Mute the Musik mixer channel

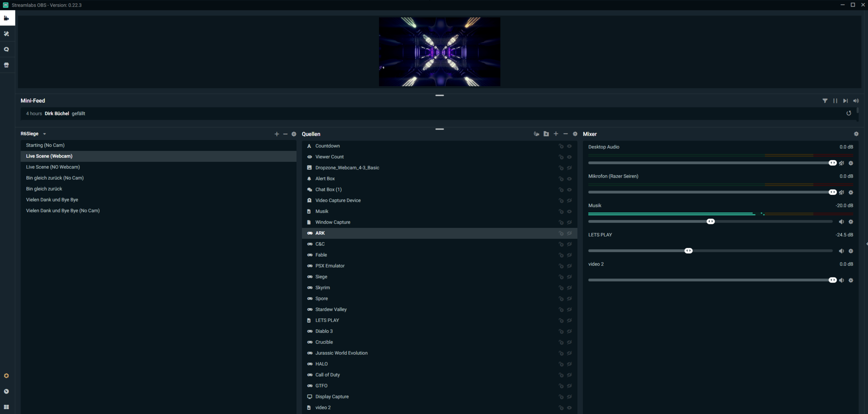tap(841, 222)
